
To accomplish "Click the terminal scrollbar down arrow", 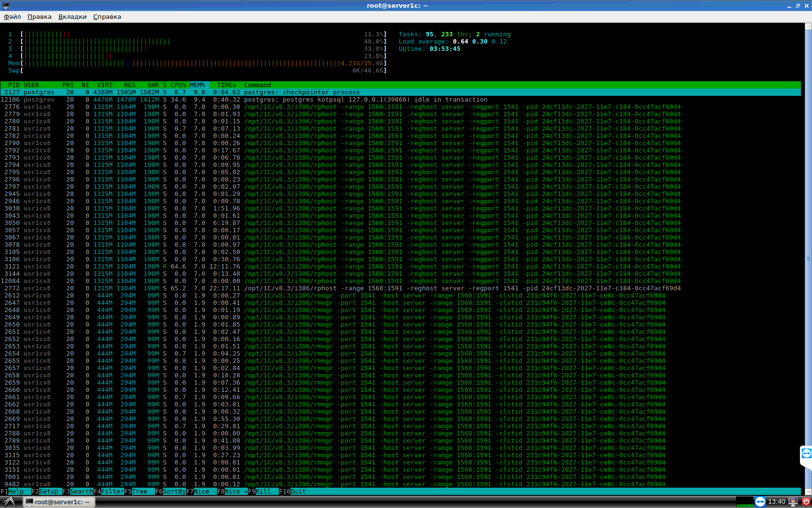I will pyautogui.click(x=808, y=491).
